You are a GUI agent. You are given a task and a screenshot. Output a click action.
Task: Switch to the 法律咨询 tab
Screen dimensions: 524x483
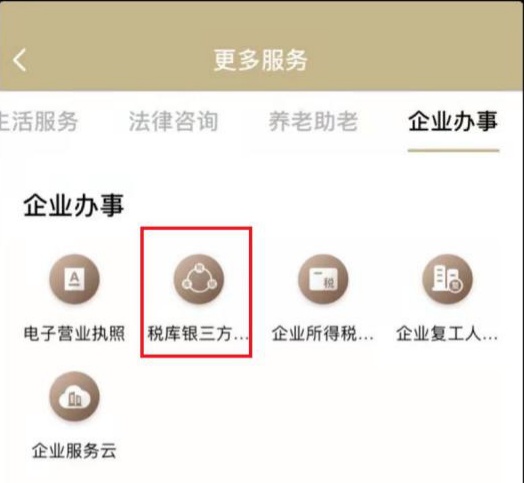click(x=173, y=121)
